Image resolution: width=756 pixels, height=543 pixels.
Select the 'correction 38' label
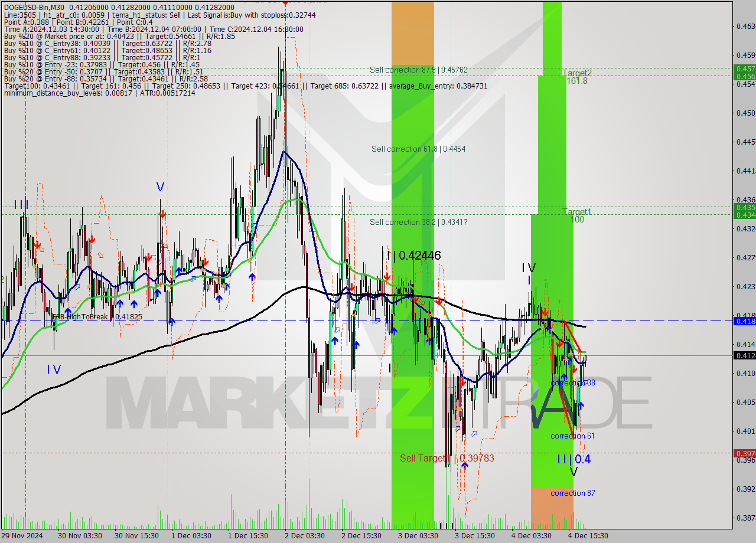click(573, 382)
